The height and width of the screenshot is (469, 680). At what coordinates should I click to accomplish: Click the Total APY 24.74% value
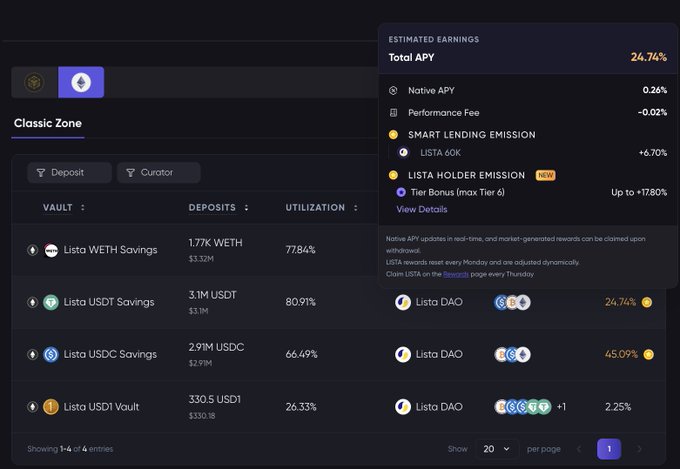click(x=649, y=57)
